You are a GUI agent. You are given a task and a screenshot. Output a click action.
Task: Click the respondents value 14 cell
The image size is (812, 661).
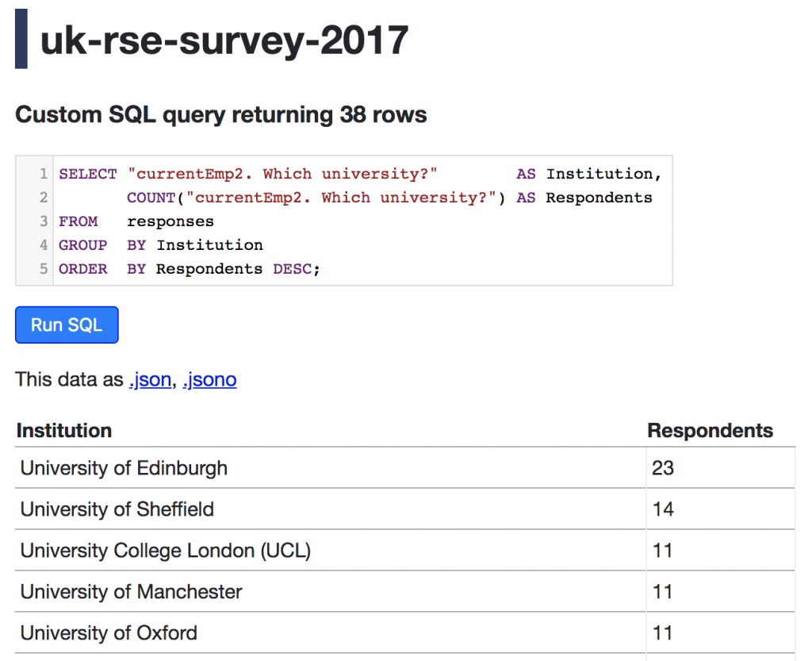663,509
